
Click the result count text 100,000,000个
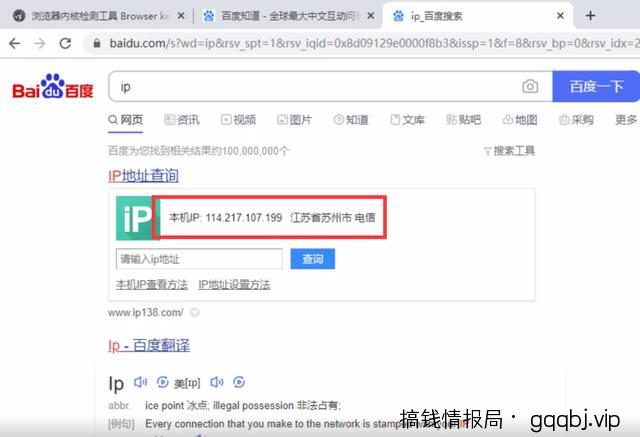click(x=256, y=151)
